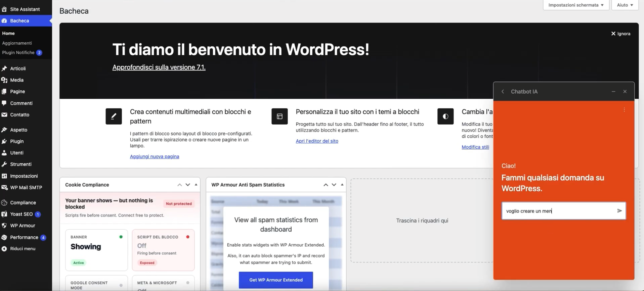Viewport: 644px width, 291px height.
Task: Send the chatbot message with arrow icon
Action: (619, 211)
